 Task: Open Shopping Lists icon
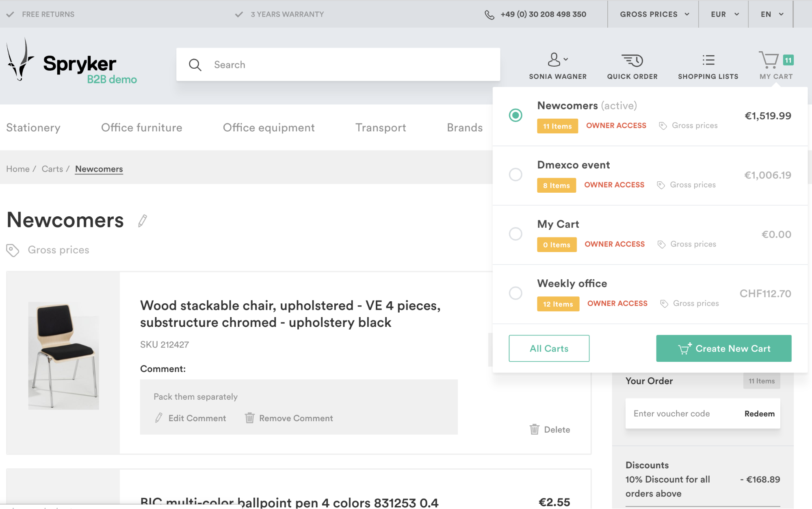pos(708,61)
